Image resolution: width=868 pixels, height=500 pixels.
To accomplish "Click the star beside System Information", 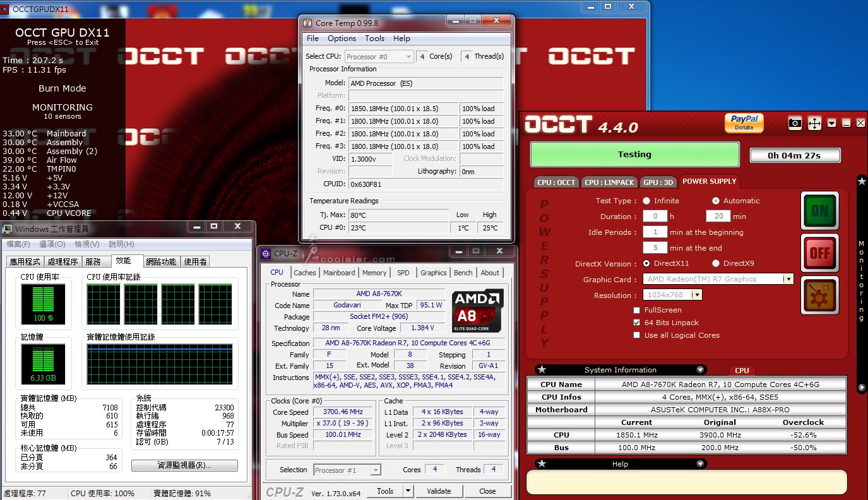I will (542, 370).
